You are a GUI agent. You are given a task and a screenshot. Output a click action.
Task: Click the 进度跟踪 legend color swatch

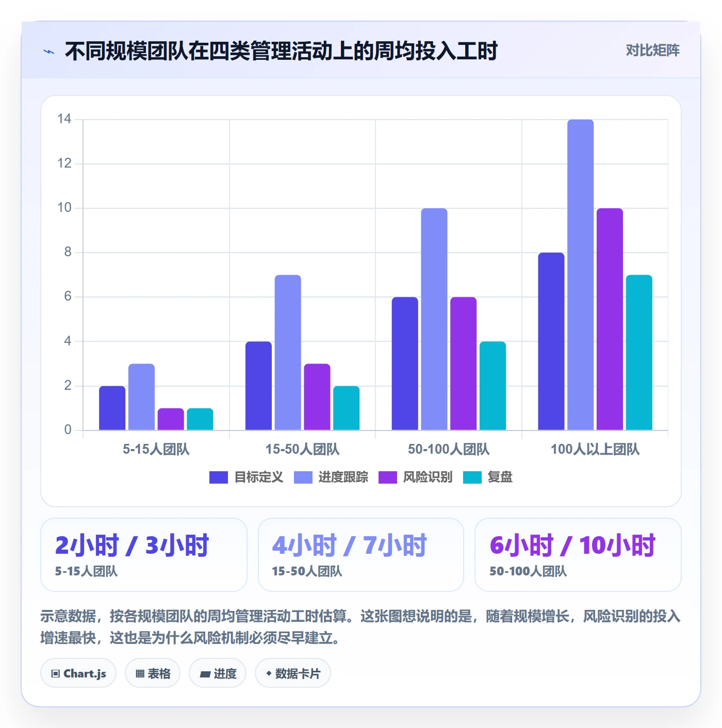point(303,477)
